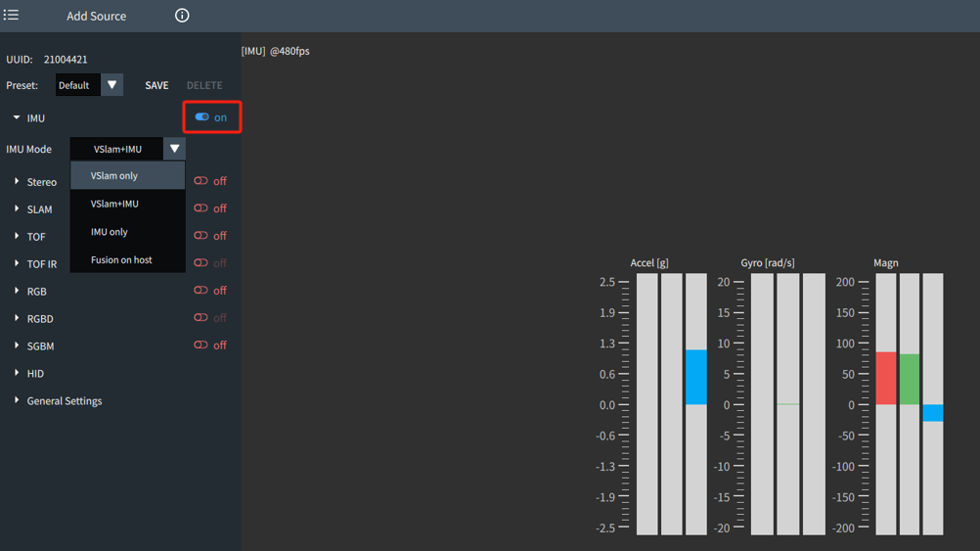The image size is (980, 551).
Task: Click the info circle icon
Action: [x=182, y=16]
